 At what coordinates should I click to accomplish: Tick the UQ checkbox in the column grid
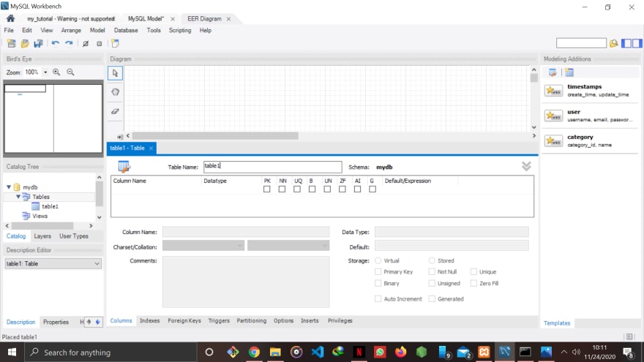coord(297,189)
